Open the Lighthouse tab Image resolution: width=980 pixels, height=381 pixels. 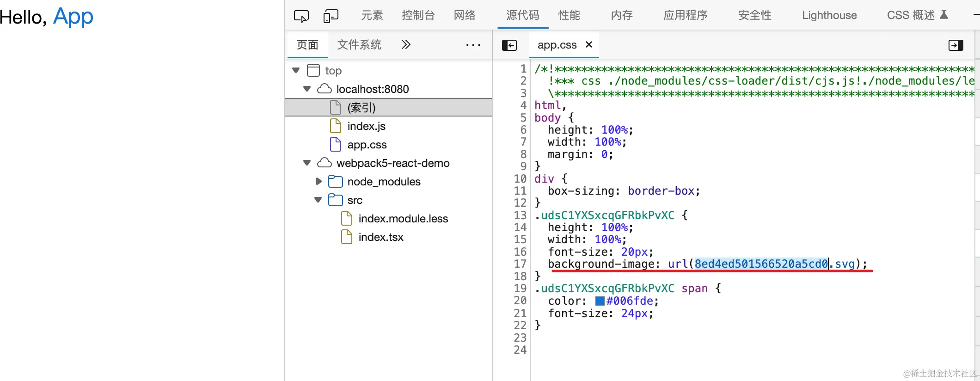pyautogui.click(x=829, y=15)
